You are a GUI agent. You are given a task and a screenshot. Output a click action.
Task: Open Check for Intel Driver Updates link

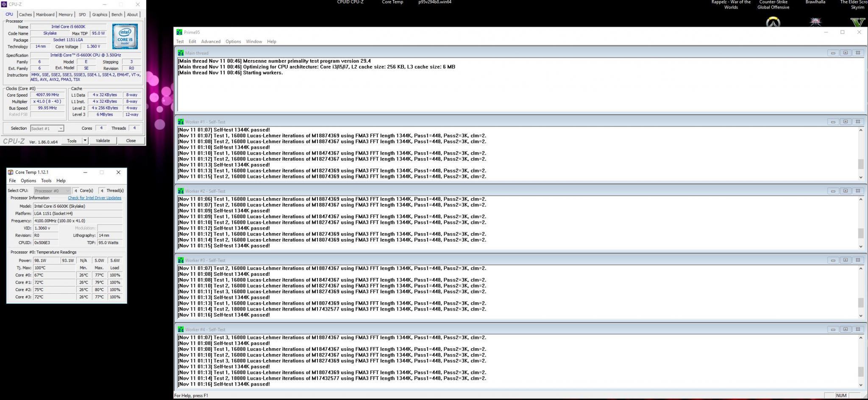(x=95, y=198)
